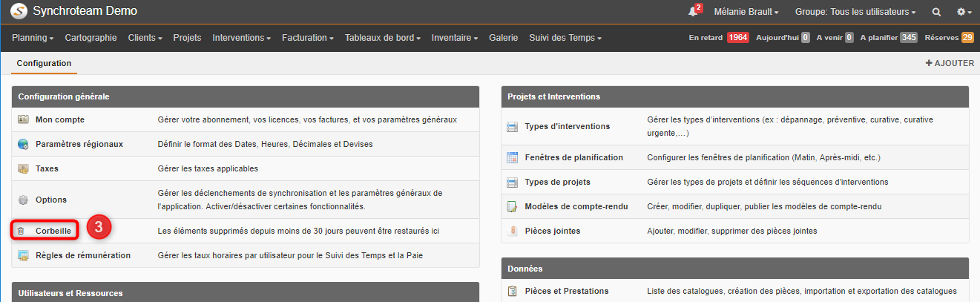Open the Taxes link
The height and width of the screenshot is (302, 980).
pos(47,168)
